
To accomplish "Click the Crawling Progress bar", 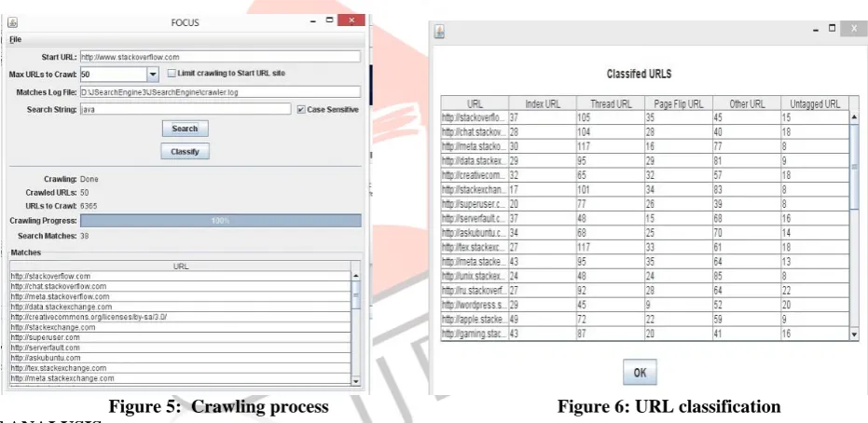I will point(220,221).
